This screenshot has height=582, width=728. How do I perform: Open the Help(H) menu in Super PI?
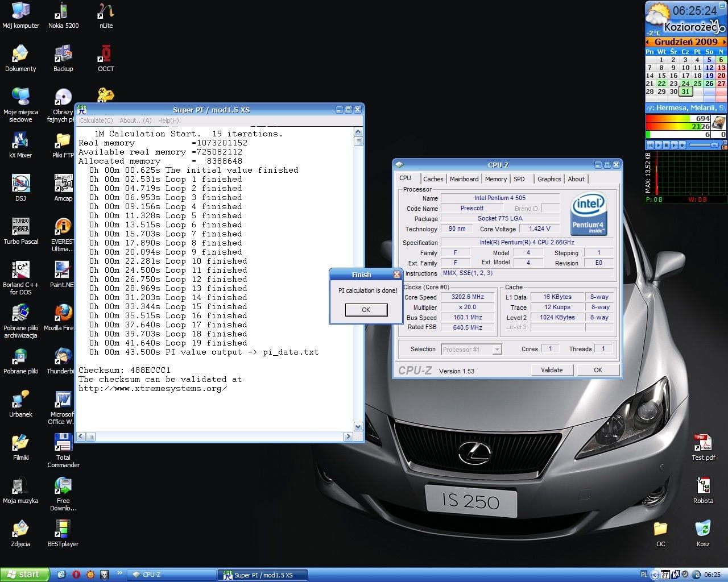[168, 120]
